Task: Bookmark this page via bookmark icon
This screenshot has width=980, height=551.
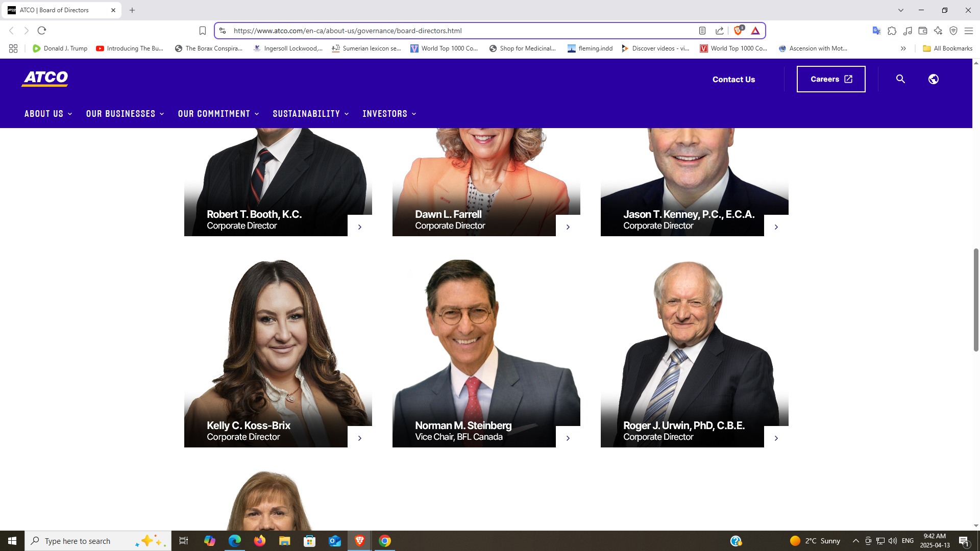Action: point(203,31)
